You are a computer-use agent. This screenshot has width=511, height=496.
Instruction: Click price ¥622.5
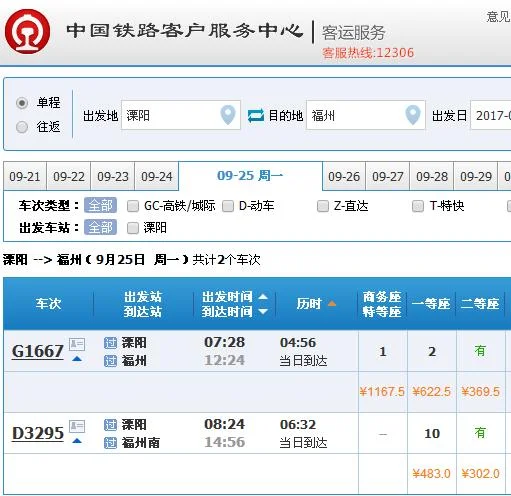[x=431, y=391]
